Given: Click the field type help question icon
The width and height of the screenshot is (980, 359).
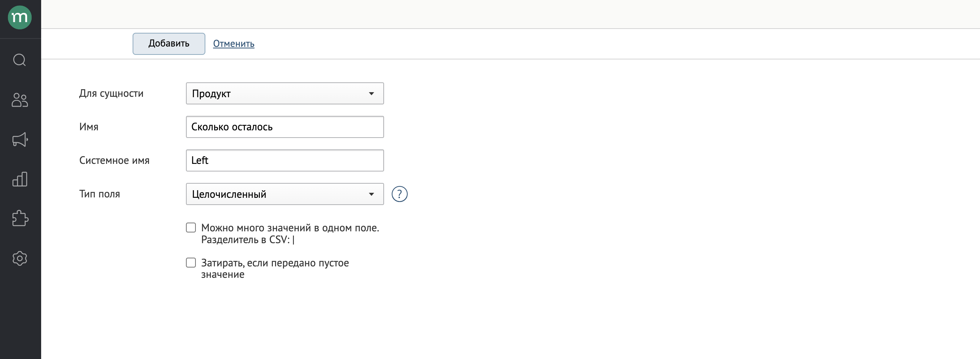Looking at the screenshot, I should tap(400, 194).
